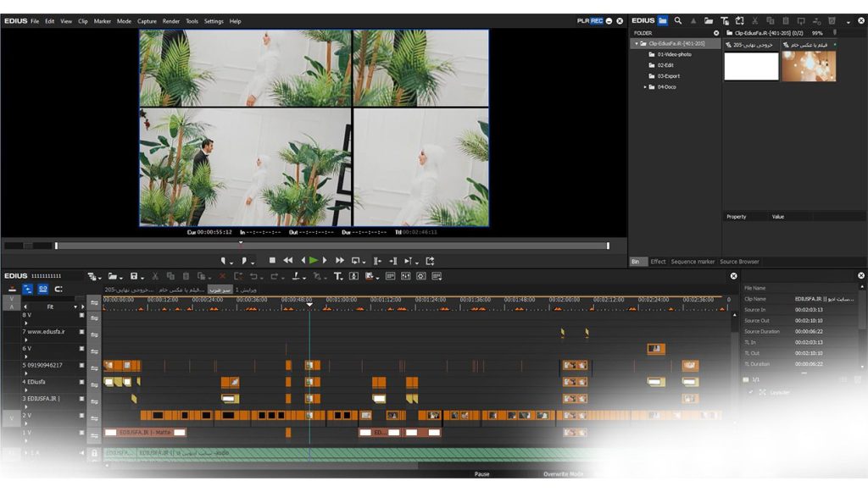This screenshot has height=492, width=868.
Task: Step forward one frame
Action: pos(325,260)
